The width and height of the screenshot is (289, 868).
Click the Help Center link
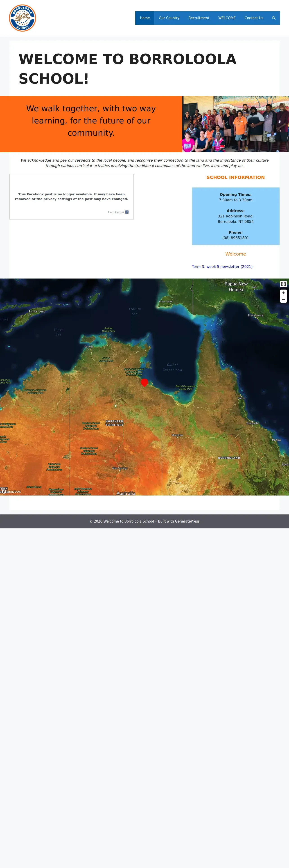(116, 212)
